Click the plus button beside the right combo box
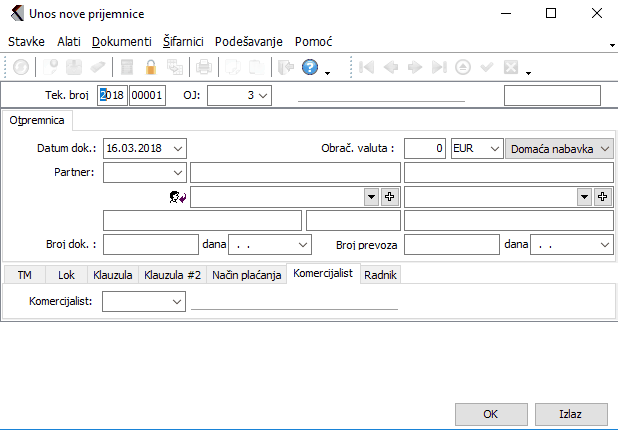618x430 pixels. 603,197
